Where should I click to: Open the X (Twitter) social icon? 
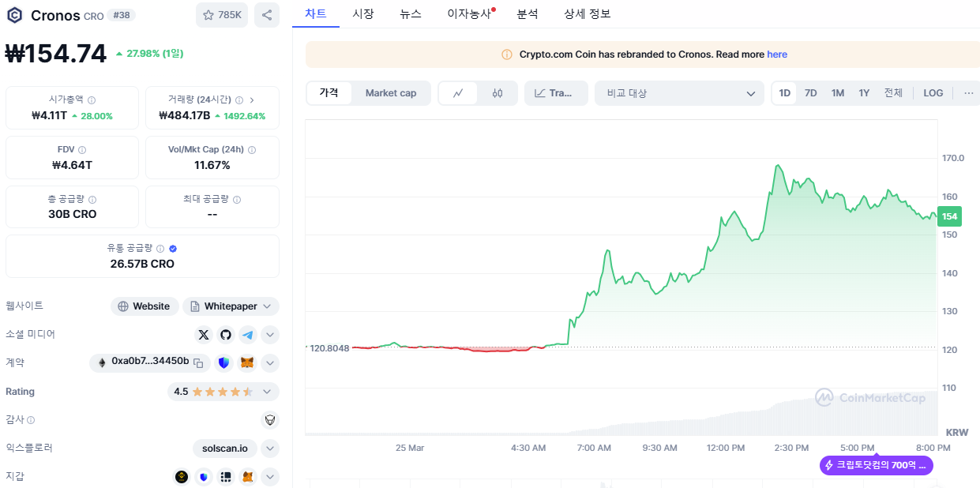204,335
